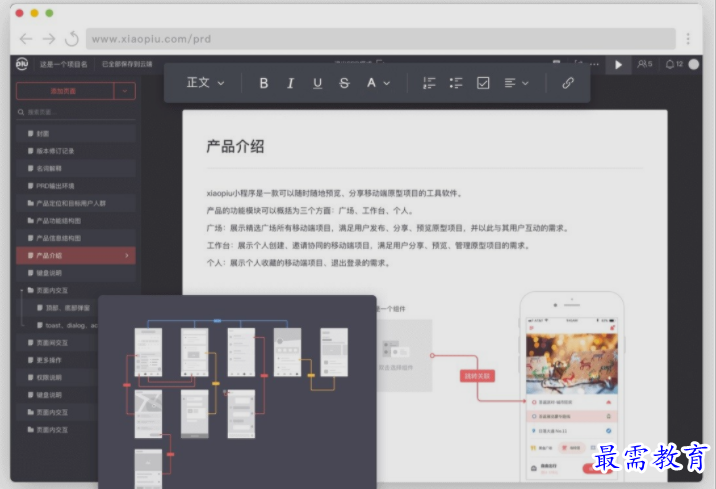This screenshot has width=716, height=489.
Task: Click the folder icon beside 产品定位和目标用户人群
Action: point(31,203)
